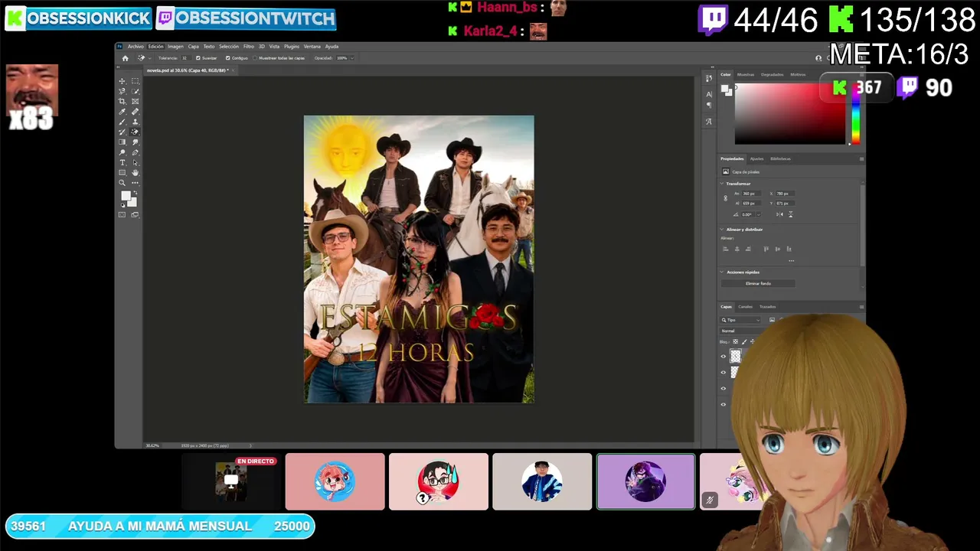Select the Crop tool
This screenshot has height=551, width=980.
click(122, 101)
